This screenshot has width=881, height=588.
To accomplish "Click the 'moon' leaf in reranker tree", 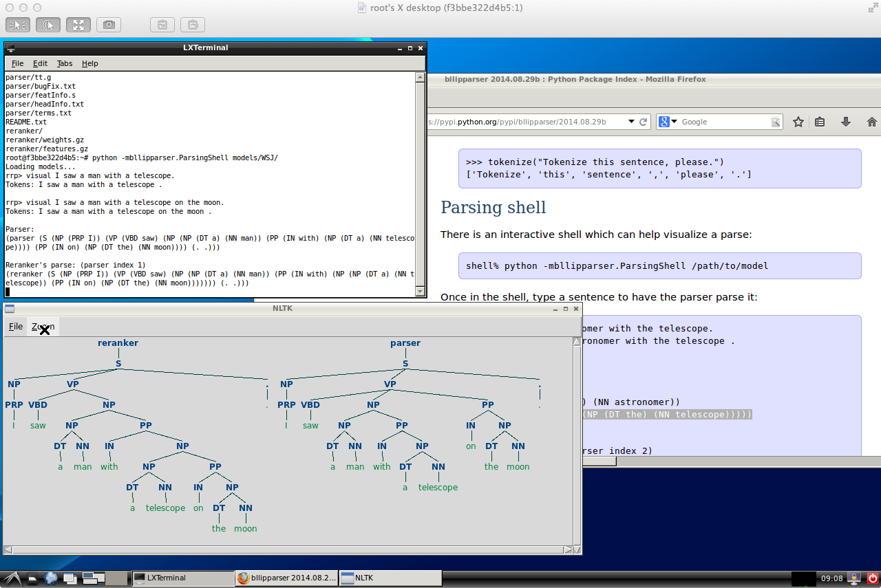I will tap(245, 528).
